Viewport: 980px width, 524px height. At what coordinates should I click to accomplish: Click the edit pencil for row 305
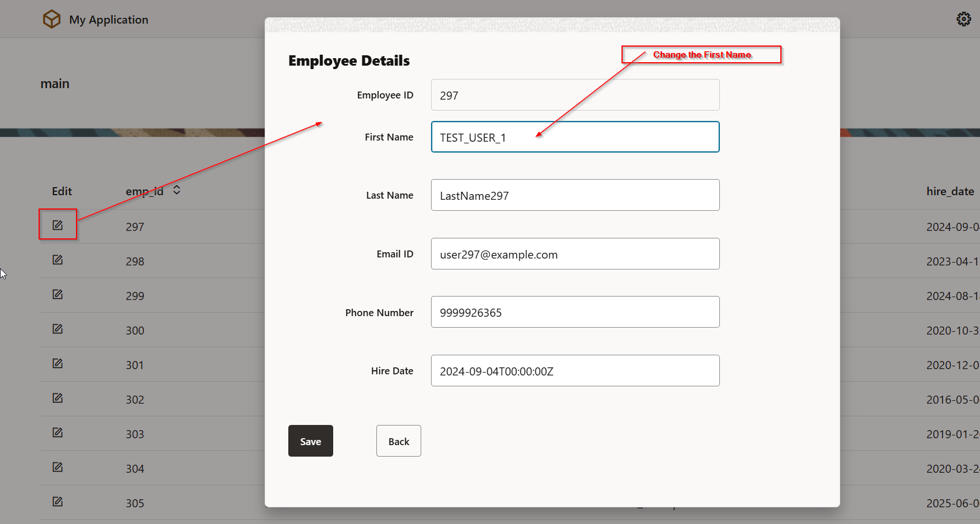pyautogui.click(x=58, y=502)
